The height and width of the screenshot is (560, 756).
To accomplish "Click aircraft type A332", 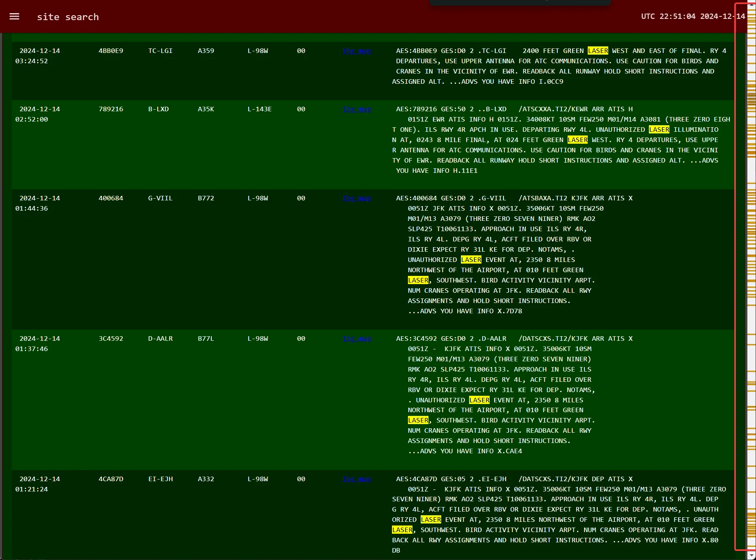I will 206,479.
